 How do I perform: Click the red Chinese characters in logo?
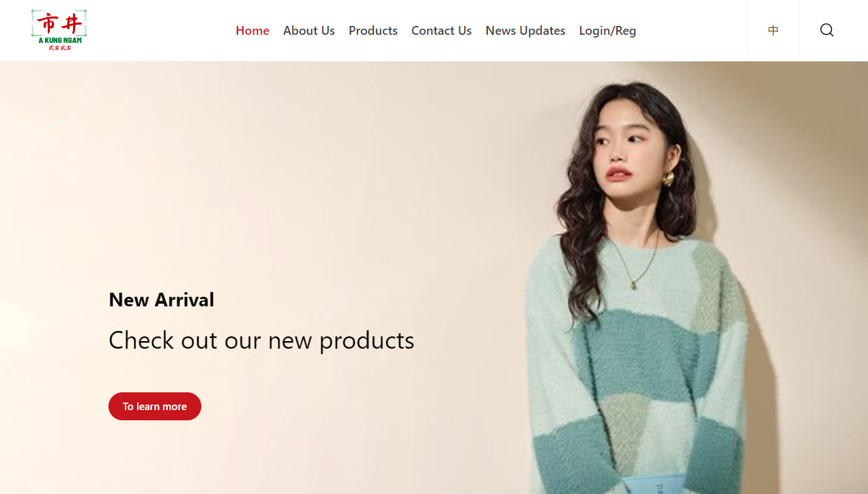click(59, 24)
